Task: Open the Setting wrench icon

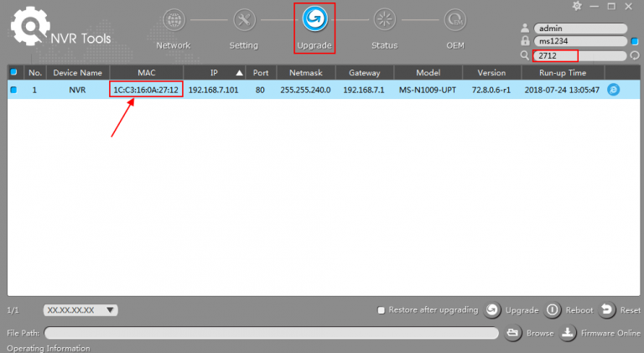Action: coord(243,19)
